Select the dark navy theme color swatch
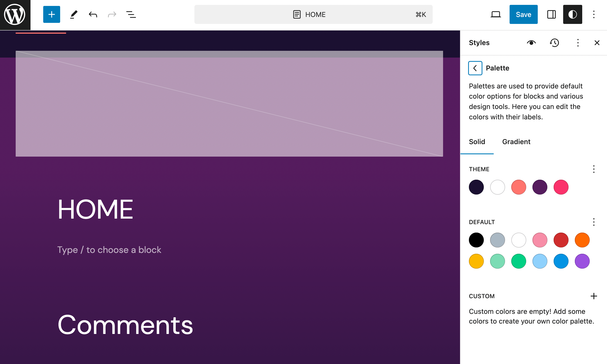The image size is (607, 364). pos(476,187)
